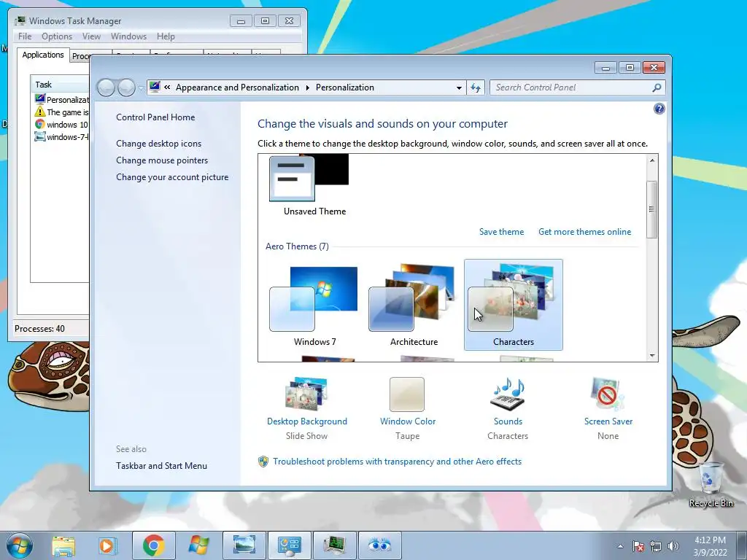The height and width of the screenshot is (560, 747).
Task: Open the File menu in Task Manager
Action: [x=25, y=36]
